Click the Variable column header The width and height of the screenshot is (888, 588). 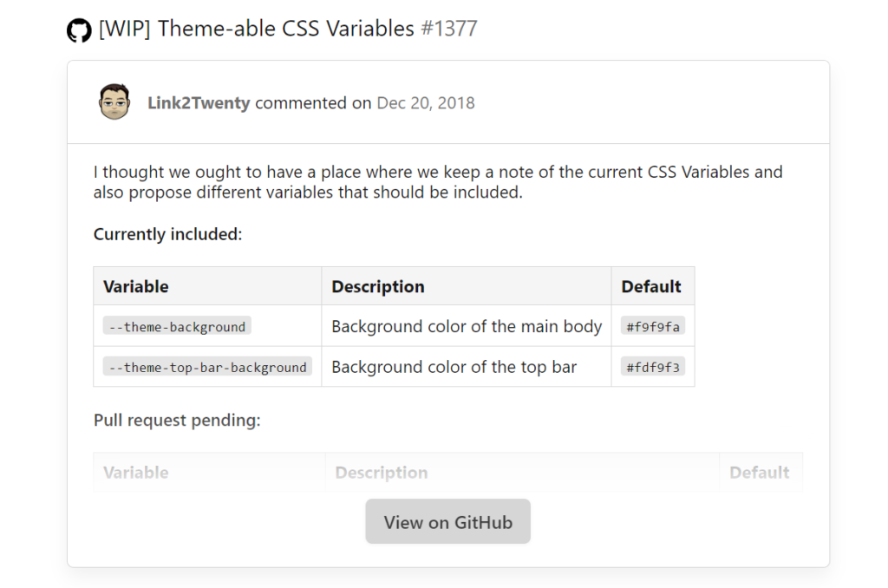click(x=136, y=286)
